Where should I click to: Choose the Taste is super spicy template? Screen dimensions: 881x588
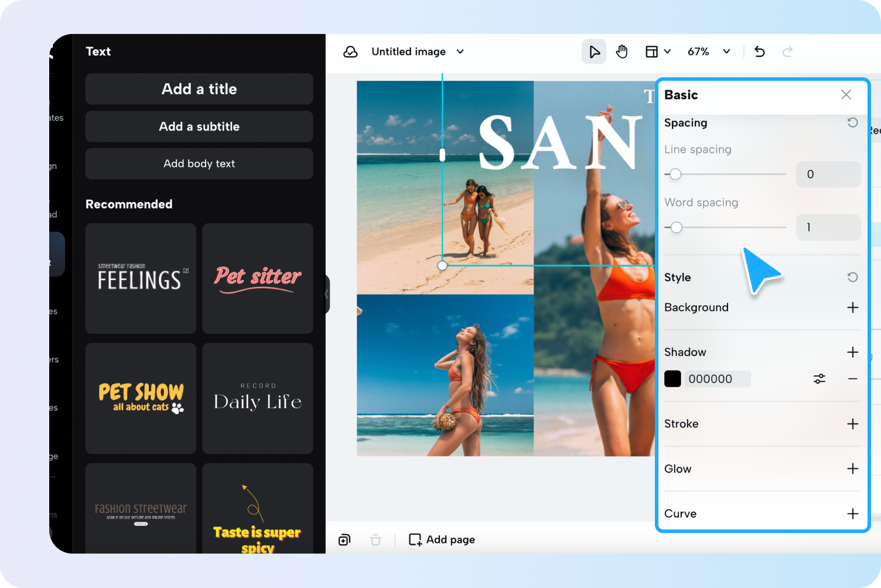258,508
